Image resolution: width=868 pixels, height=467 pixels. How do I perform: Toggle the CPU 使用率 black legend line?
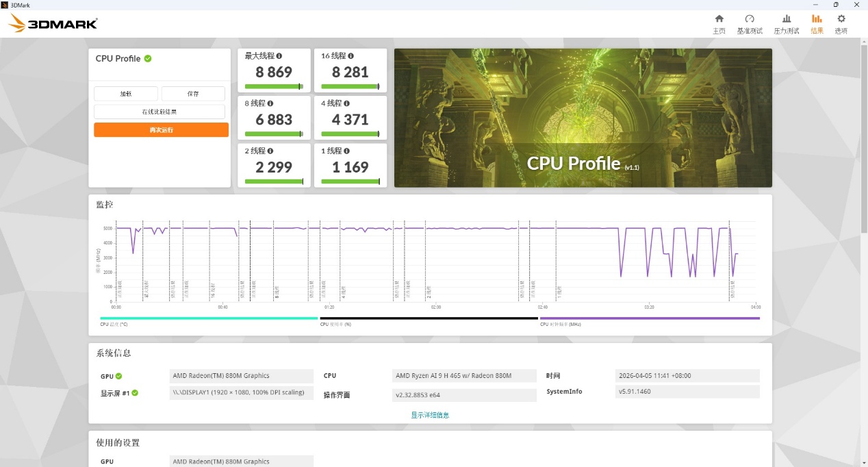click(x=429, y=318)
